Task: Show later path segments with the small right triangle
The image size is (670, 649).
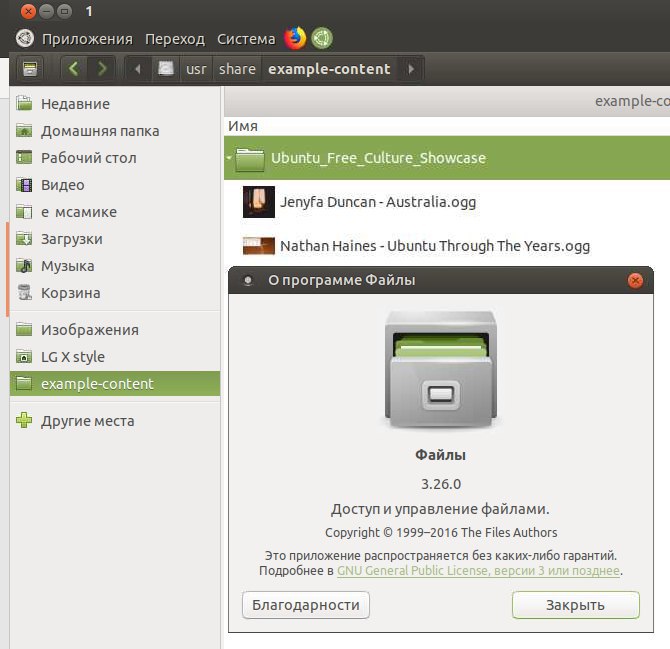Action: pos(411,69)
